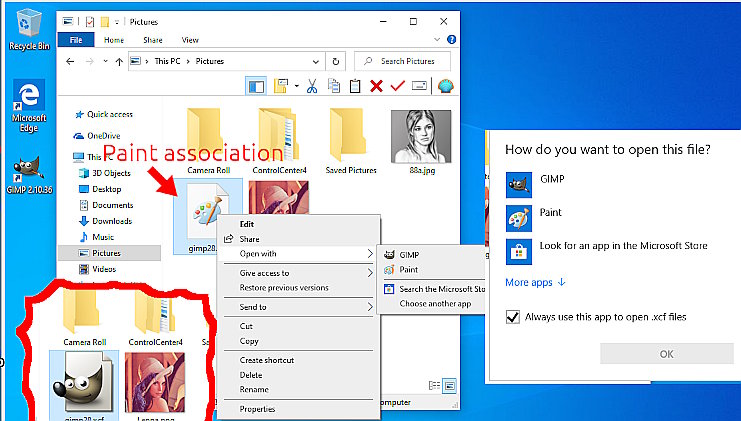Switch to the Home ribbon tab
This screenshot has width=741, height=421.
pyautogui.click(x=114, y=40)
